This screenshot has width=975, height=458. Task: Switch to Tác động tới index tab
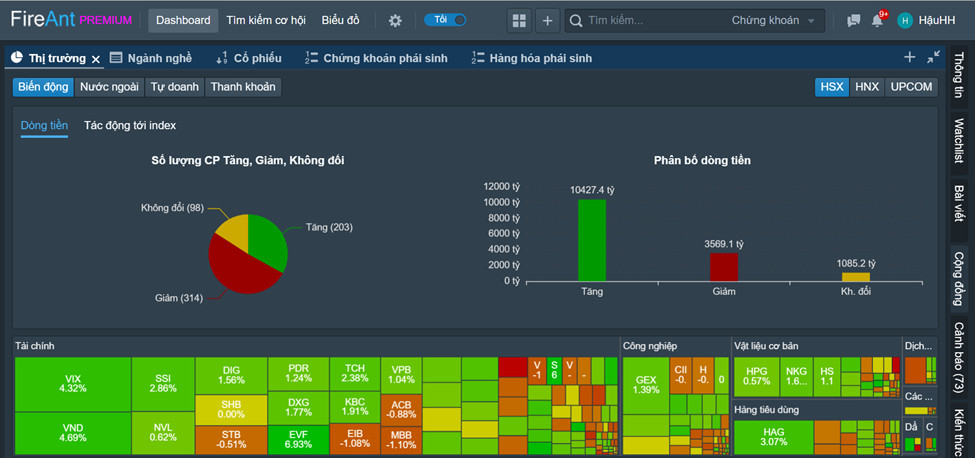130,126
